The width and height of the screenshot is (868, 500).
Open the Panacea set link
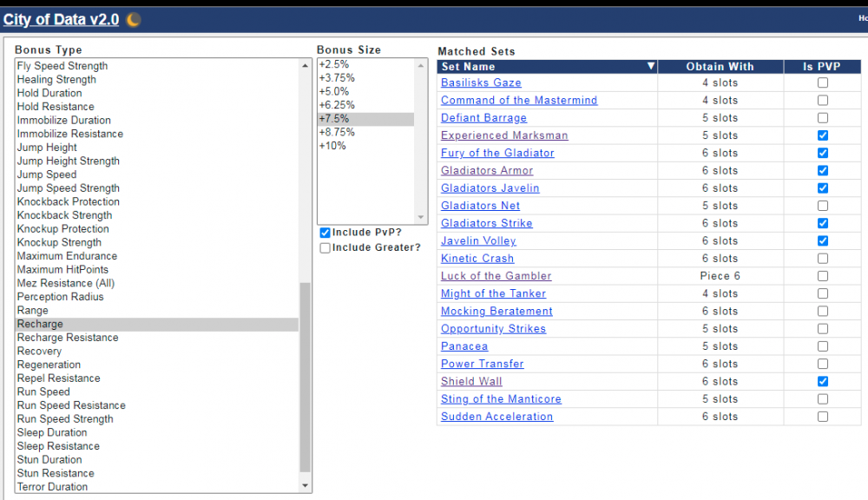[464, 346]
